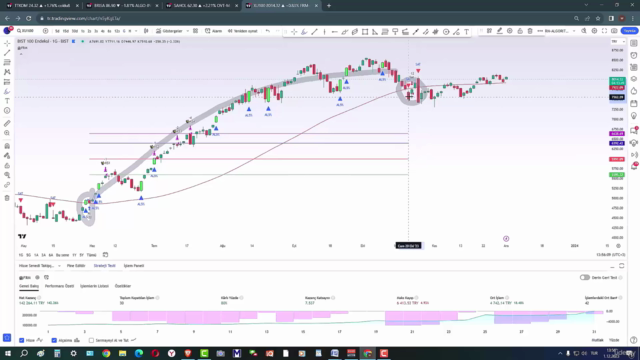
Task: Select the crosshair cursor tool in left sidebar
Action: (7, 43)
